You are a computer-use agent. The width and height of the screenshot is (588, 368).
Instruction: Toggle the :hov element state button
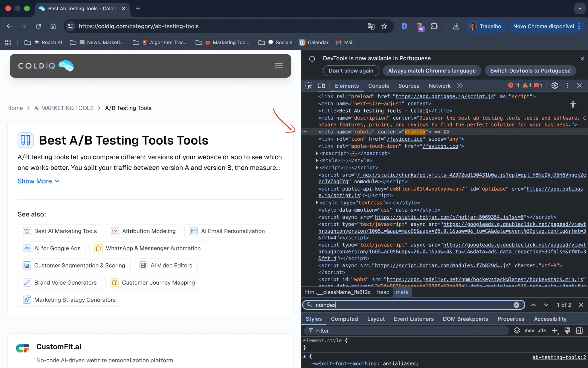(529, 331)
